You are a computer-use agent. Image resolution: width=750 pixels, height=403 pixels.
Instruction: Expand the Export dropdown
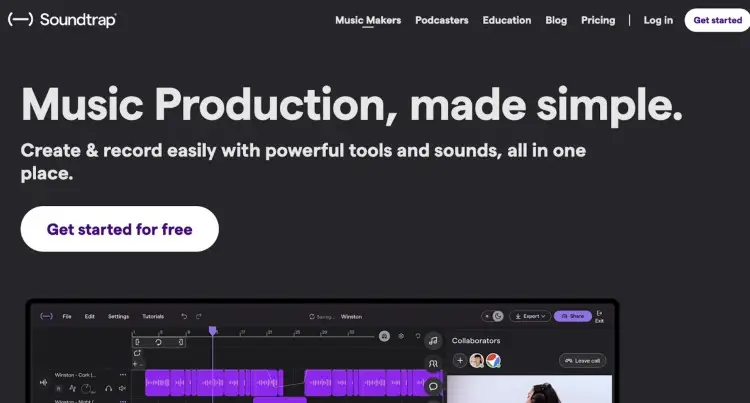530,316
